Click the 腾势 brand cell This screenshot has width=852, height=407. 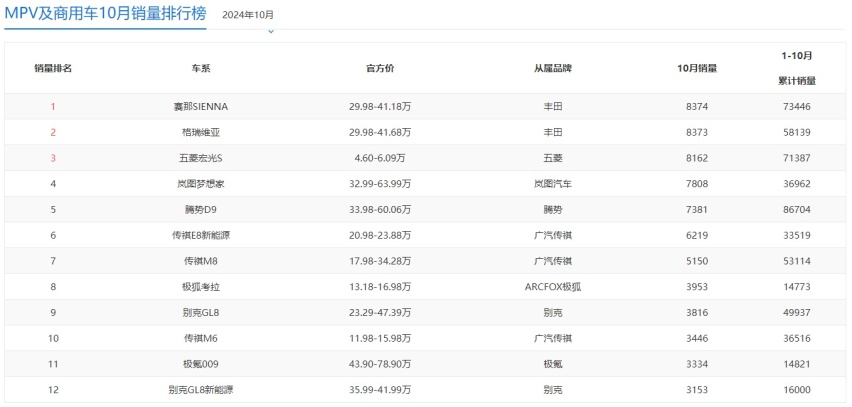coord(553,210)
